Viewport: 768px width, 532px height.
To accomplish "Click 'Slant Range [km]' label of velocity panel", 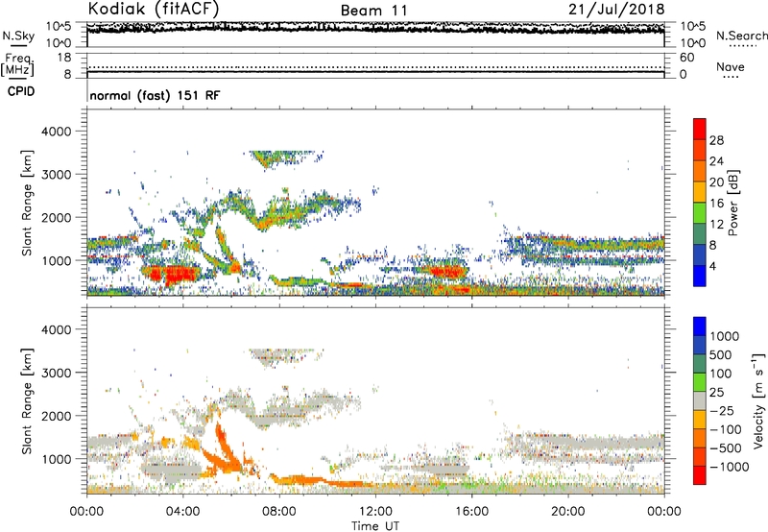I will [27, 401].
